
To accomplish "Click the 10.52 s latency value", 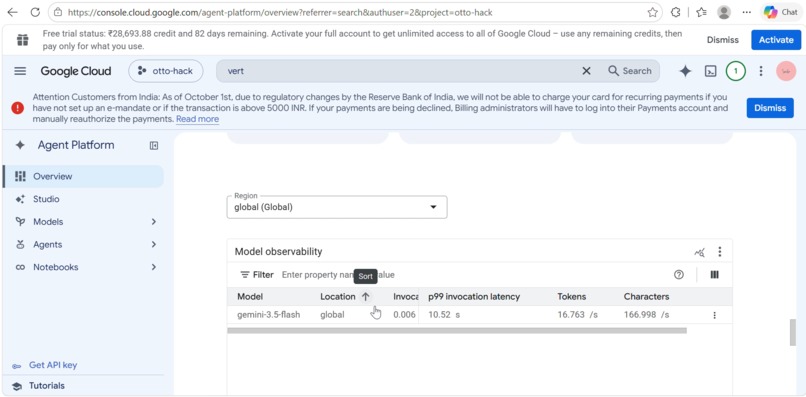I will tap(444, 315).
